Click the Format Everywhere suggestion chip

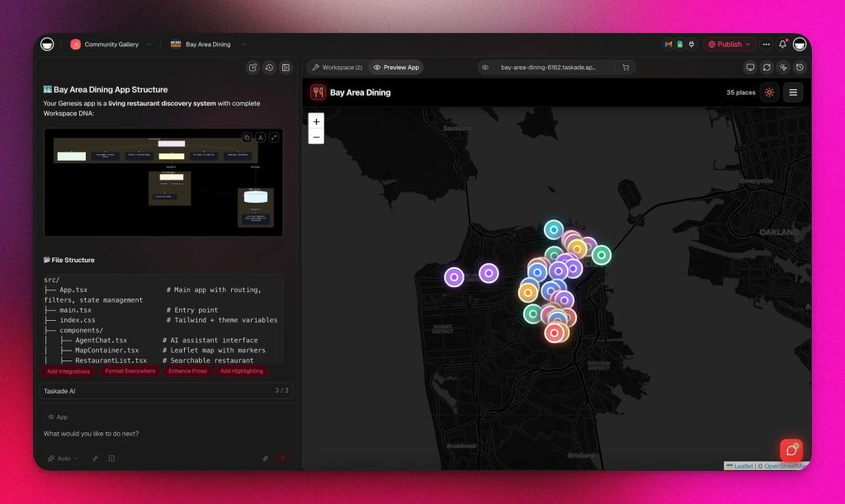pyautogui.click(x=130, y=371)
